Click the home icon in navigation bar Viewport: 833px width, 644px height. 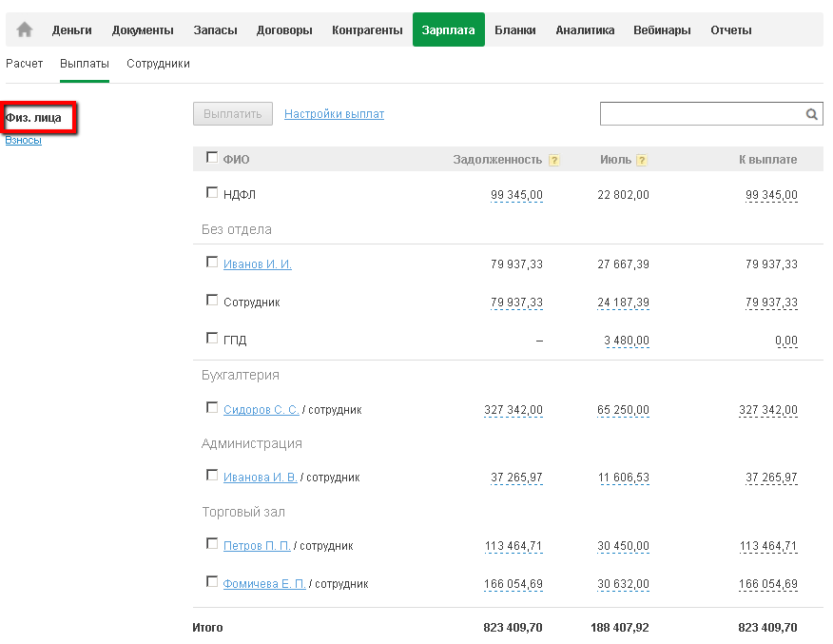click(x=25, y=29)
